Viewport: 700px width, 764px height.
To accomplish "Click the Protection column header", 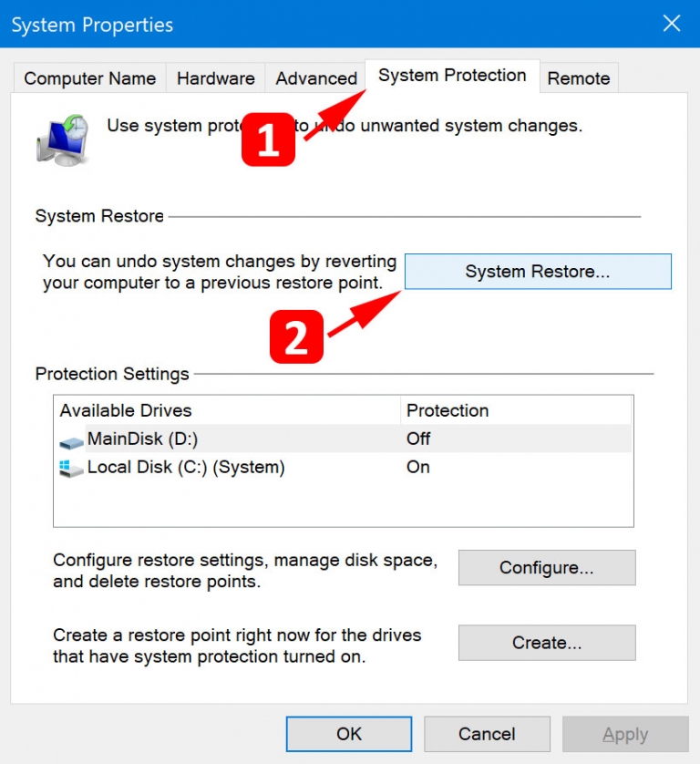I will tap(448, 410).
